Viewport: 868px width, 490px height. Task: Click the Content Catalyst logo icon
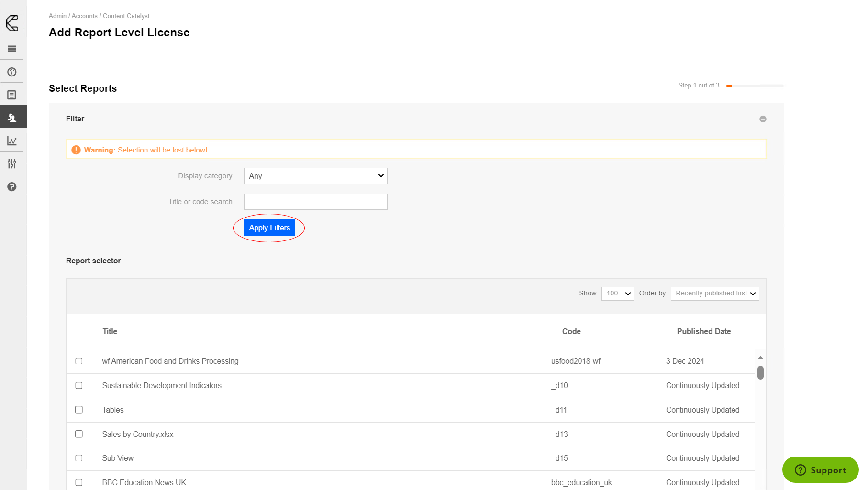[x=12, y=23]
